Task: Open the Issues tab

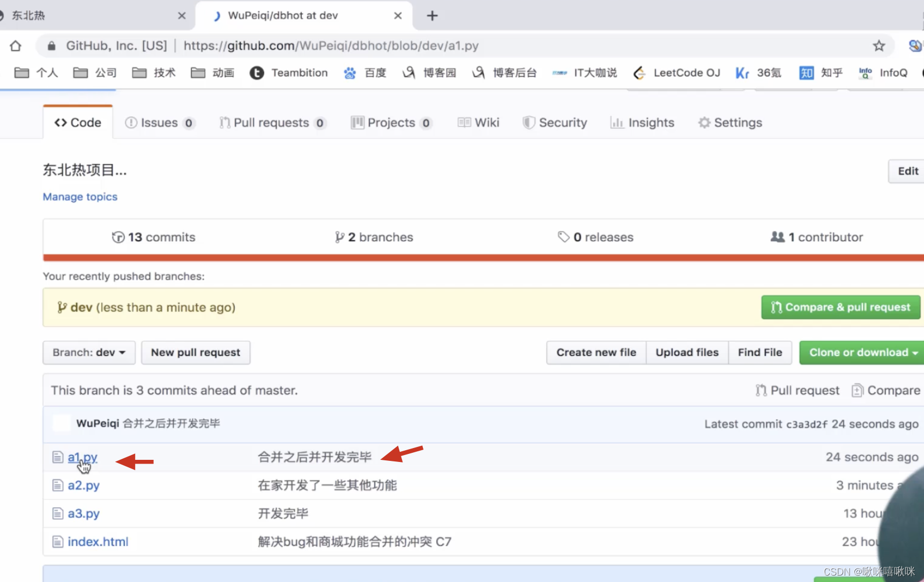Action: [x=160, y=123]
